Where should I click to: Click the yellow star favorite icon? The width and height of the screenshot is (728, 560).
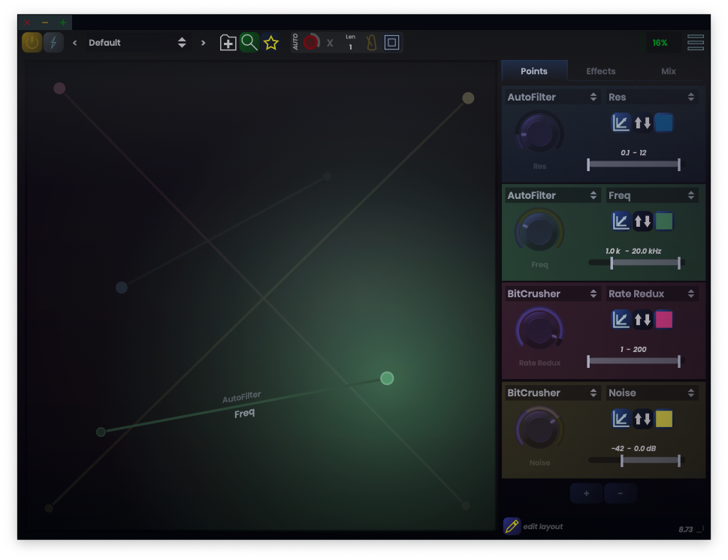point(271,43)
